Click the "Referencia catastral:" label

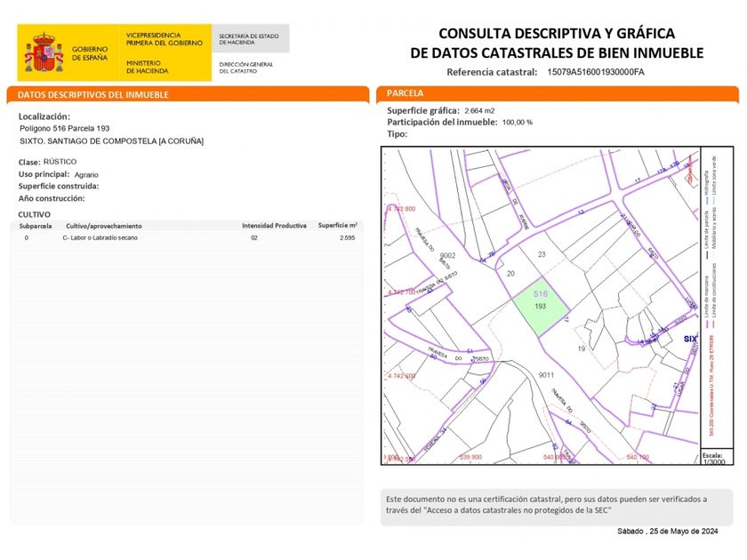[x=492, y=72]
